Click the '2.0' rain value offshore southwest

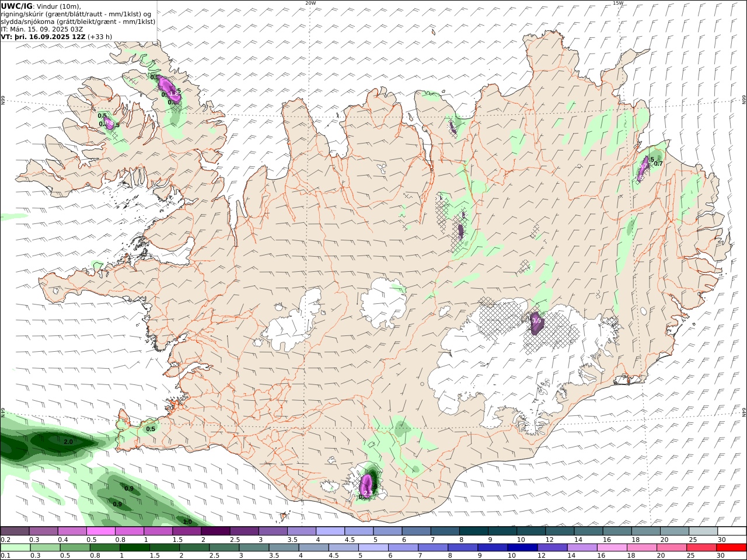point(68,442)
